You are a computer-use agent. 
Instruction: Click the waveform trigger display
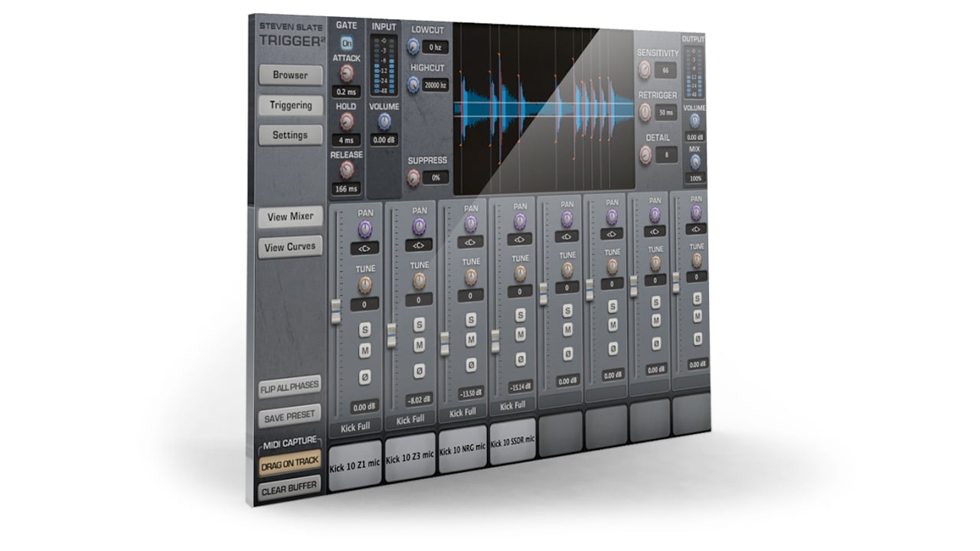[x=544, y=109]
